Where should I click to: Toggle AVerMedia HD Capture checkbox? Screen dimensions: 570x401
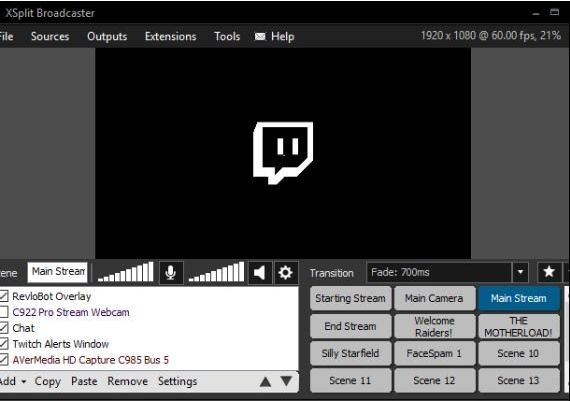click(x=4, y=360)
